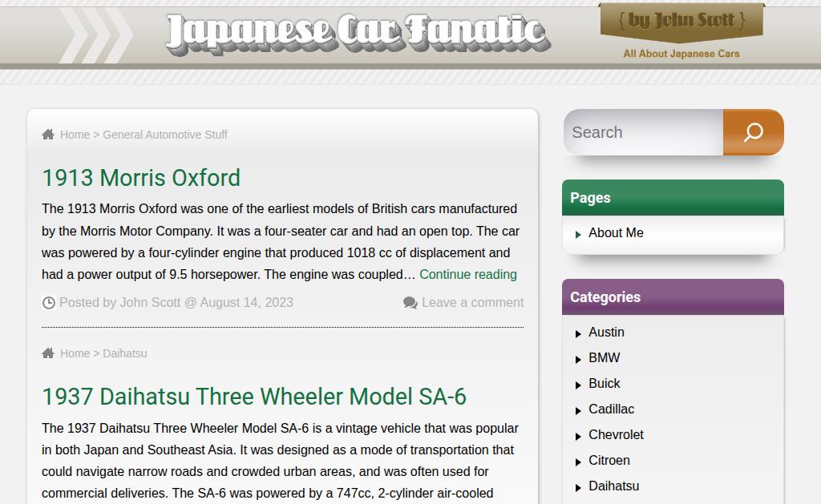This screenshot has width=821, height=504.
Task: Open the About Me page link
Action: (616, 233)
